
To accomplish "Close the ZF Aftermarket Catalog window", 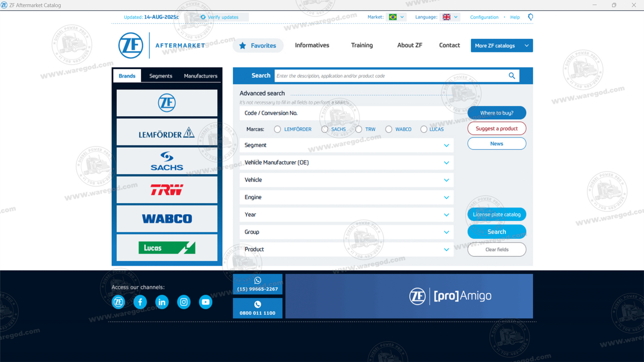I will click(634, 5).
